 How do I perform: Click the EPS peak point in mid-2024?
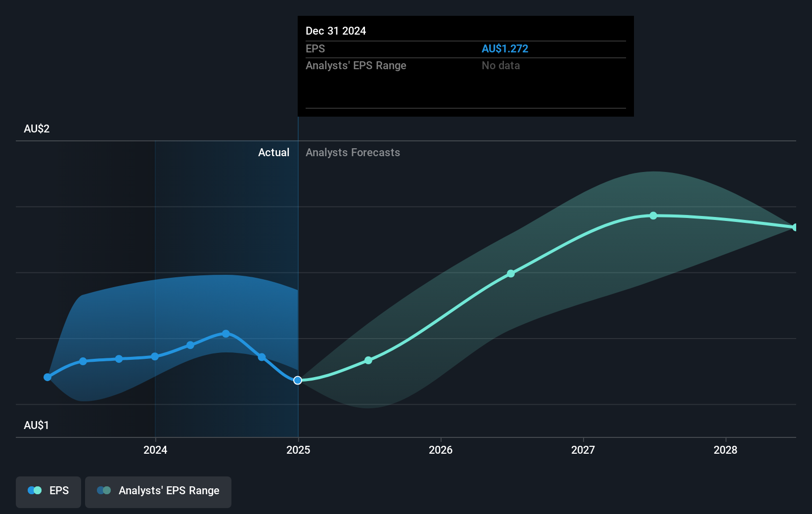click(226, 334)
